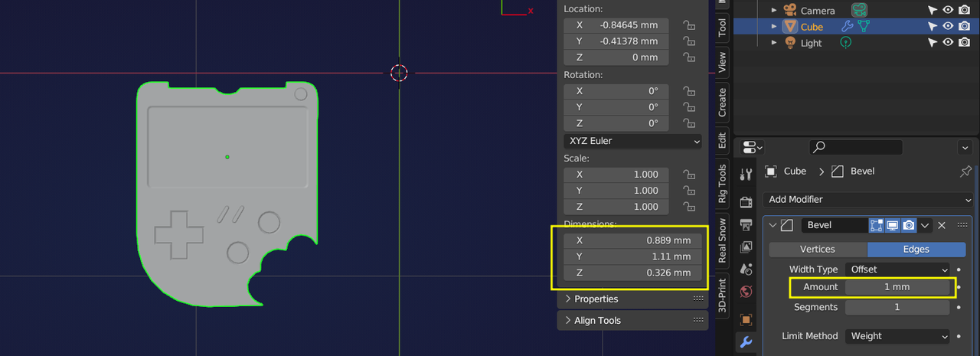Open the Render properties tab icon

click(746, 202)
